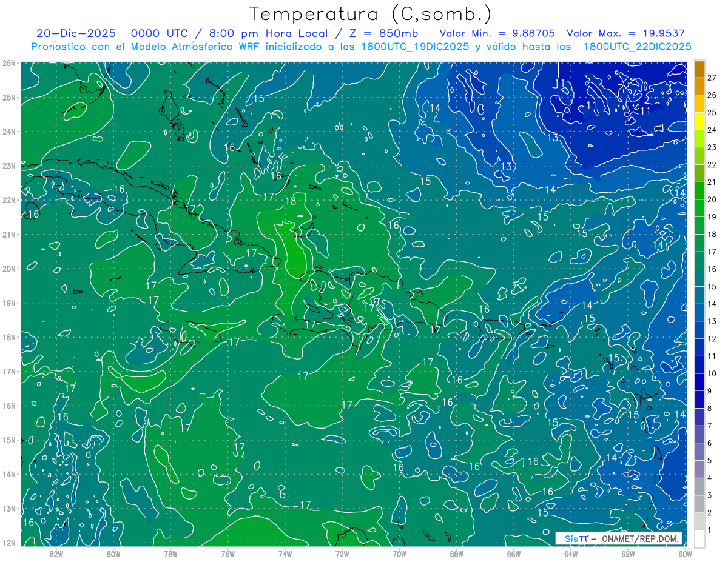The height and width of the screenshot is (562, 728).
Task: Click the 13N latitude axis label
Action: 9,509
